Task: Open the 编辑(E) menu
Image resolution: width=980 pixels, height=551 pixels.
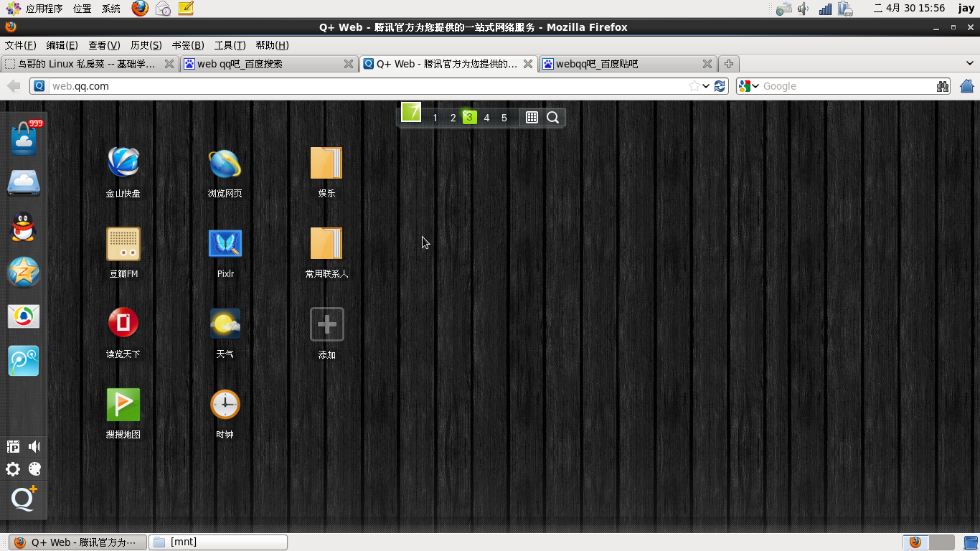Action: pos(62,45)
